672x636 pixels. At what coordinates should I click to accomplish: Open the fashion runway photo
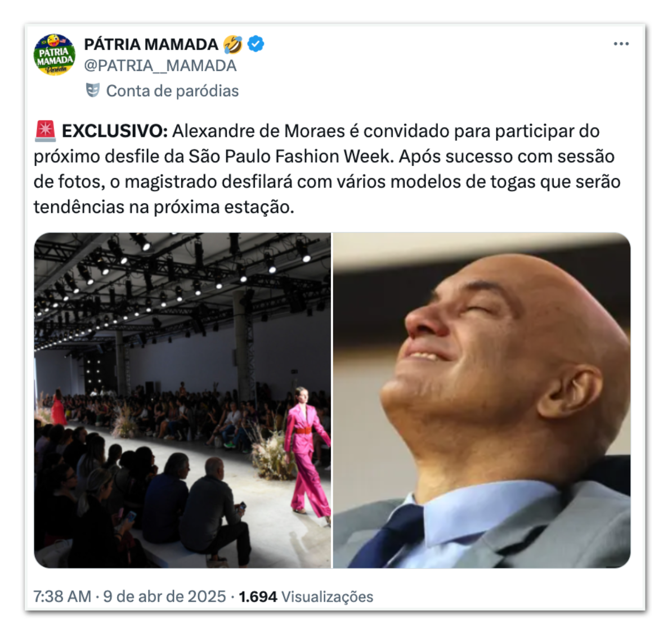click(x=182, y=400)
